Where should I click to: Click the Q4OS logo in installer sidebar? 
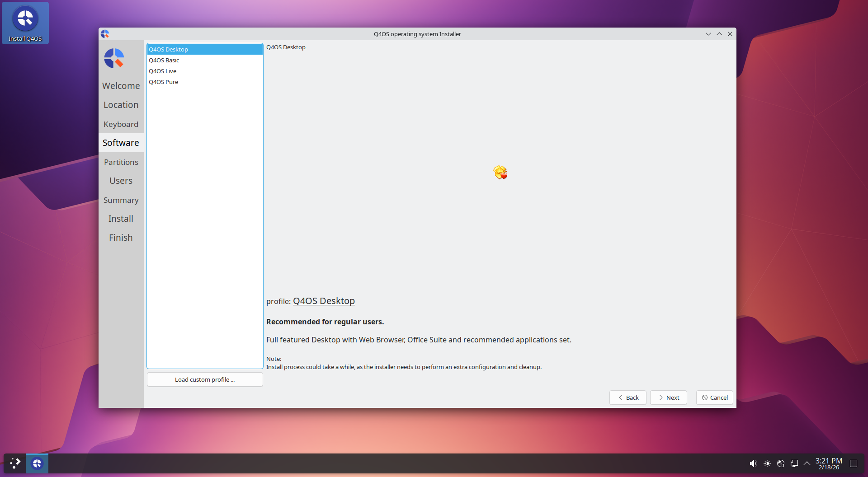point(114,58)
